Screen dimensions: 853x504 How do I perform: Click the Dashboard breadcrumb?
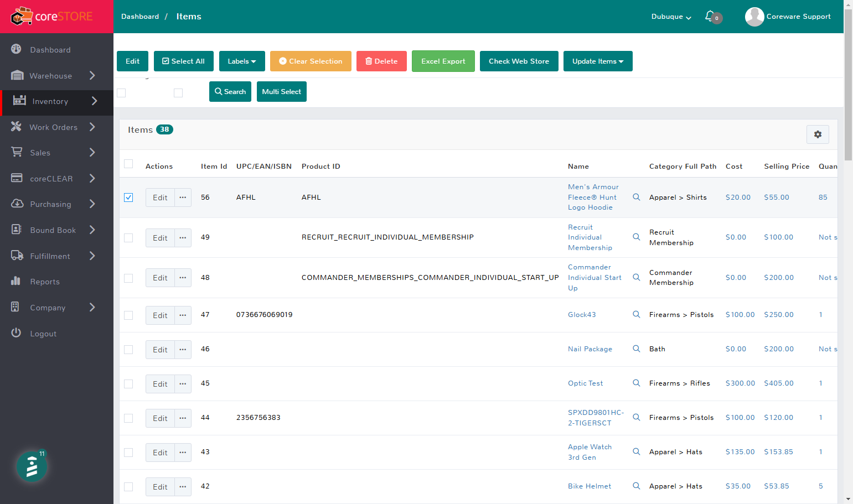click(x=140, y=17)
